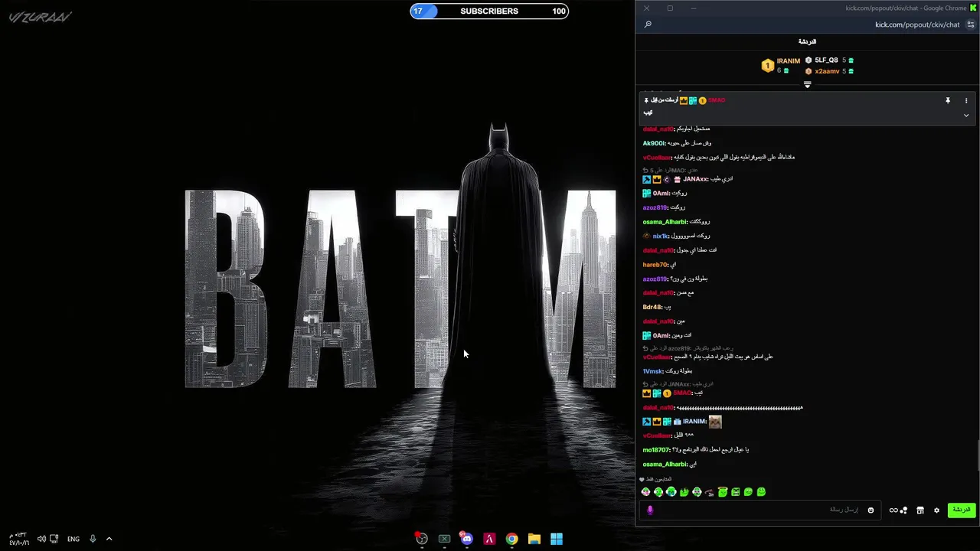
Task: Click username hareb70 in chat
Action: [655, 265]
